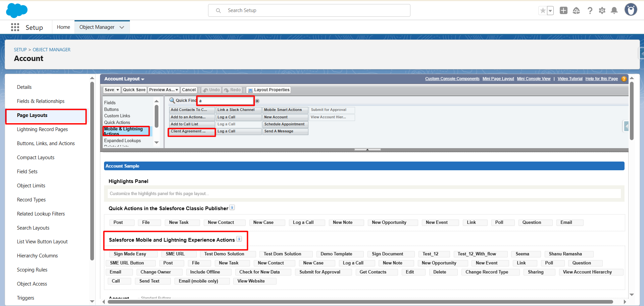
Task: Open the Mini Page Layout link
Action: pyautogui.click(x=498, y=79)
